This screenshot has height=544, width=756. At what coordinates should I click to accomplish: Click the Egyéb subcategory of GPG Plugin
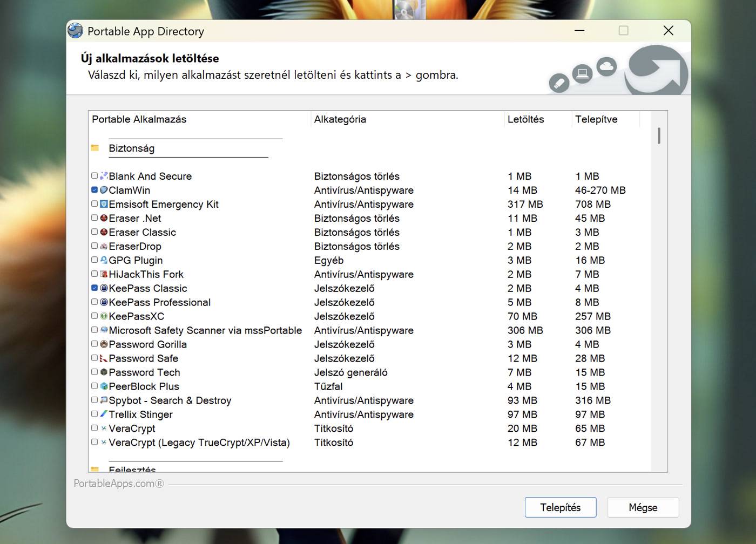pos(329,260)
